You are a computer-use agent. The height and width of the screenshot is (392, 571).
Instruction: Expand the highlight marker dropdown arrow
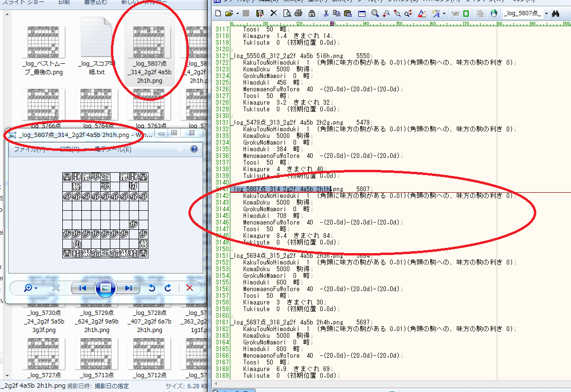(x=444, y=13)
